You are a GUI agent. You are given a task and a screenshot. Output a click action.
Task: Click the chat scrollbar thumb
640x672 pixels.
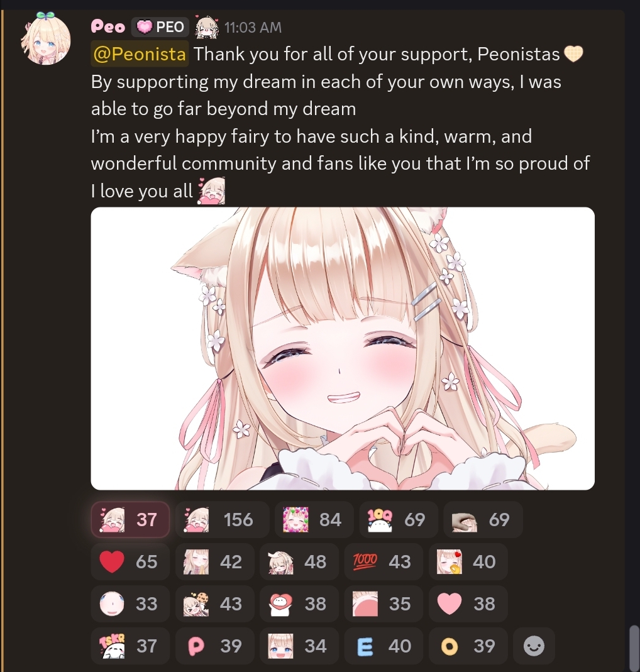[634, 646]
